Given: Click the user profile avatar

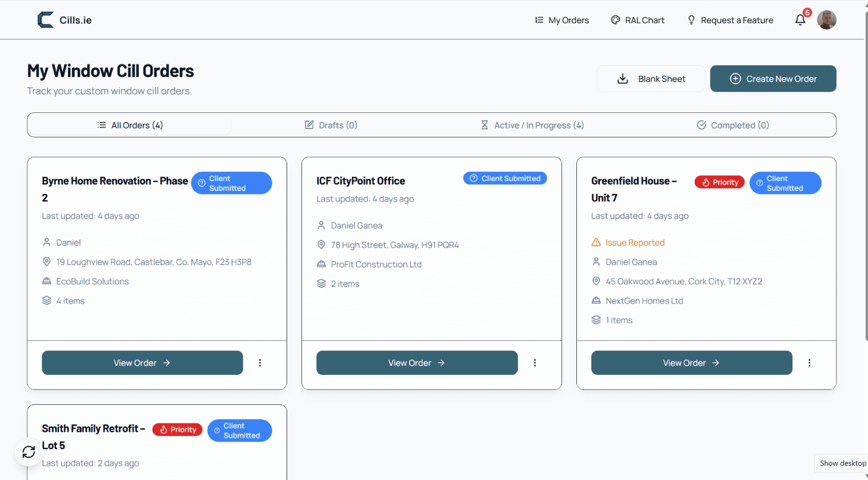Looking at the screenshot, I should [826, 20].
